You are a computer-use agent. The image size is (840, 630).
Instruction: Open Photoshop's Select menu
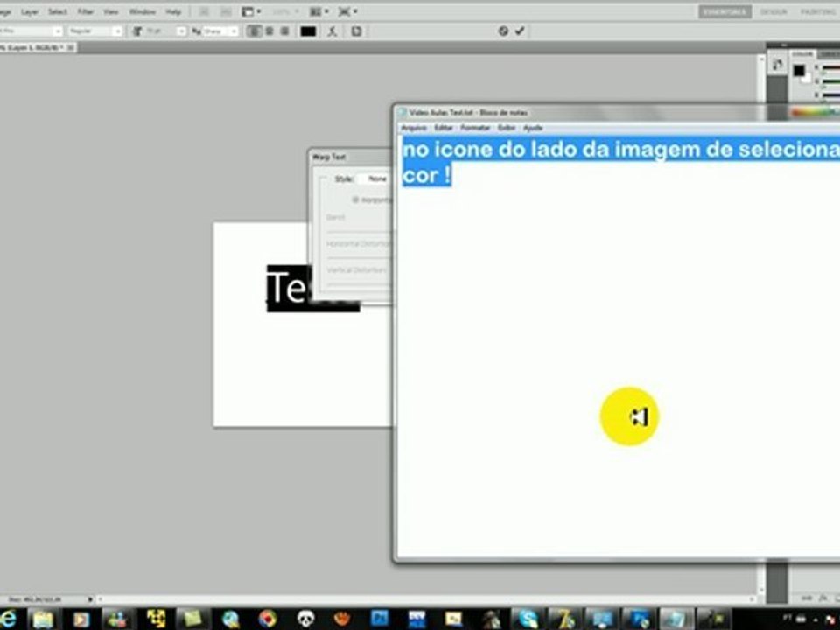(x=58, y=11)
